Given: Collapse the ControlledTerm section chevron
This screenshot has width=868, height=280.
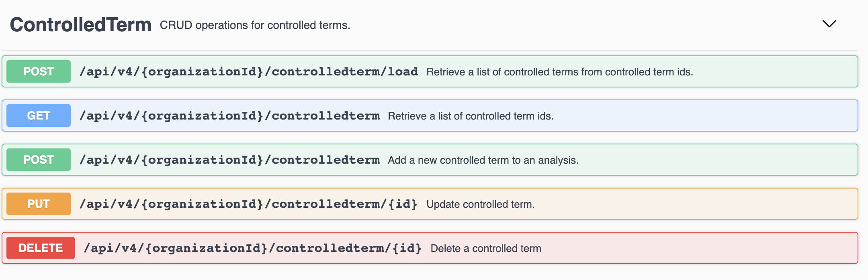Looking at the screenshot, I should point(829,24).
